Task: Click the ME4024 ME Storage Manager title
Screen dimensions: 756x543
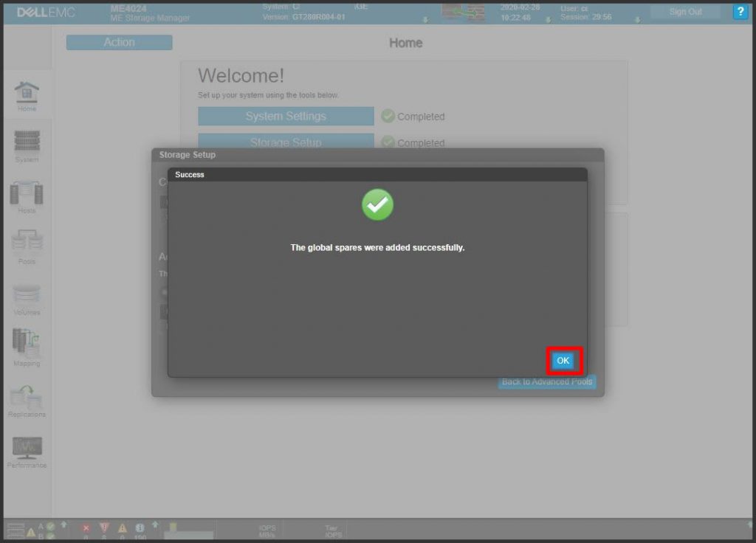Action: click(x=149, y=13)
